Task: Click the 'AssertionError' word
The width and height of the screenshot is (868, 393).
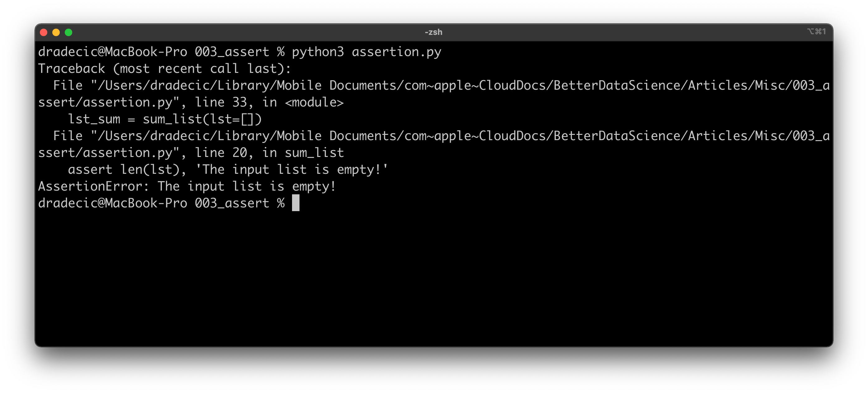Action: click(x=90, y=187)
